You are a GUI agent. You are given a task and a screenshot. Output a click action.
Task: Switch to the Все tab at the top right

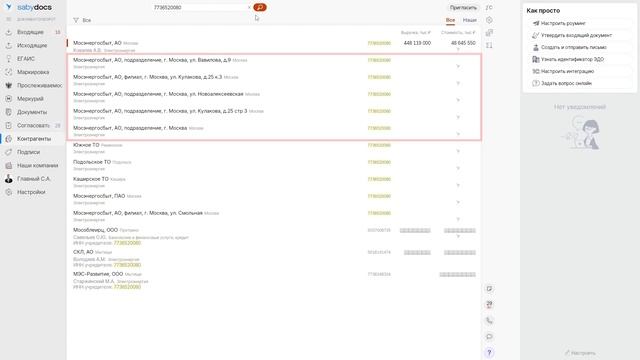pos(450,20)
